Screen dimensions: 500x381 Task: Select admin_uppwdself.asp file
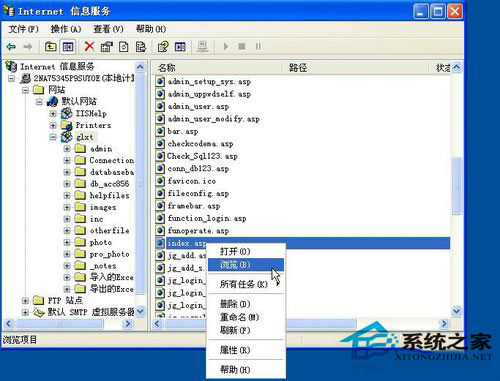pos(209,94)
